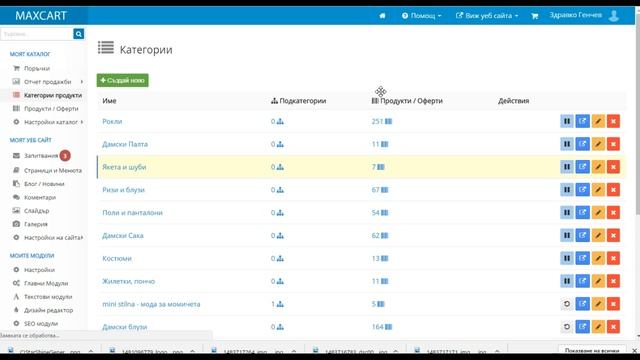Edit the Дамски Палта category
Image resolution: width=640 pixels, height=360 pixels.
[x=598, y=144]
